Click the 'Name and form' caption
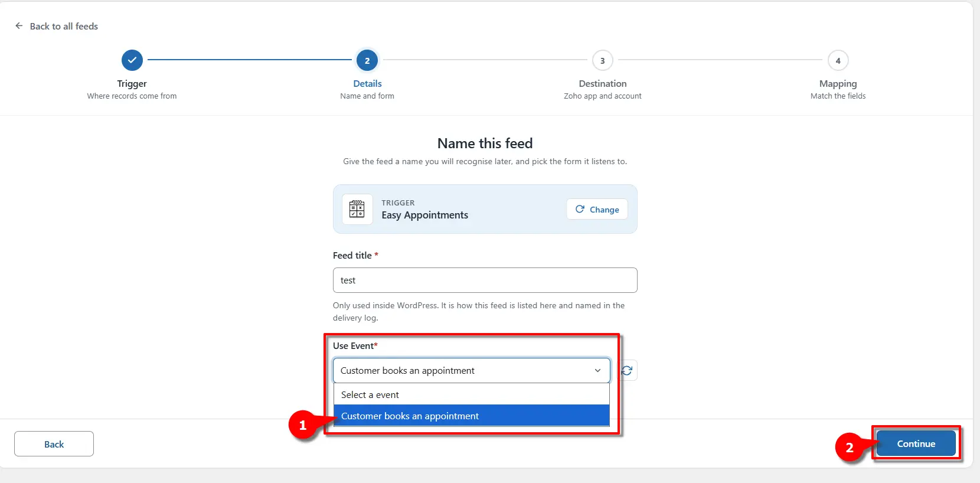Viewport: 980px width, 483px height. [x=367, y=96]
